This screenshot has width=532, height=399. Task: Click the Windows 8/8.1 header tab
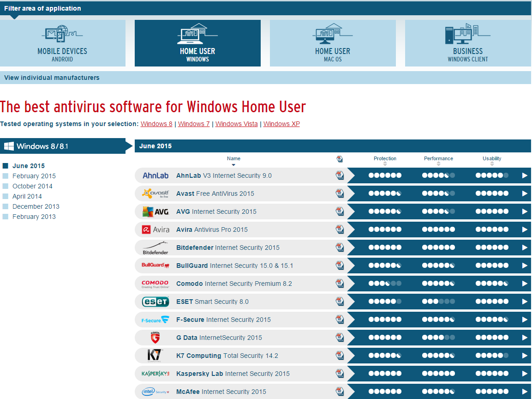click(63, 146)
